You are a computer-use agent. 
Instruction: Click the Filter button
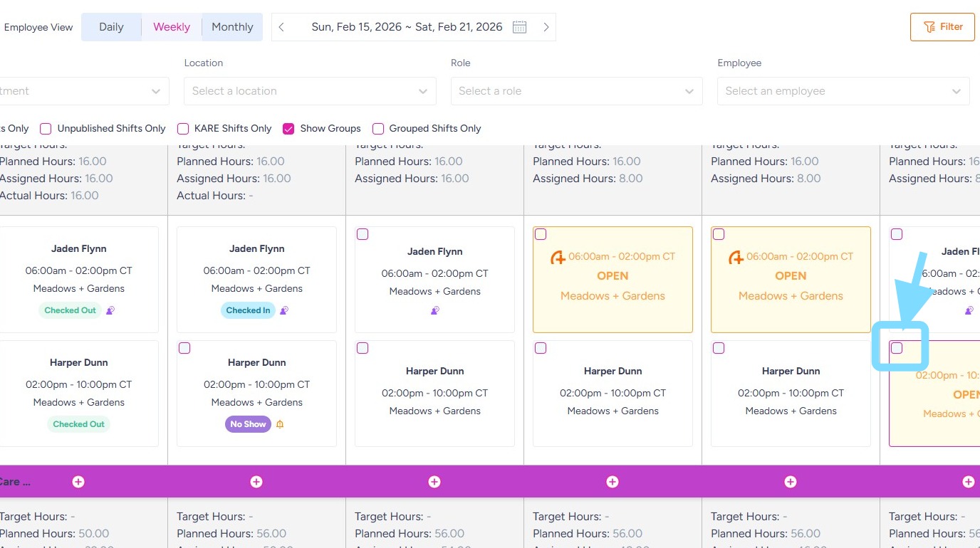(x=942, y=27)
